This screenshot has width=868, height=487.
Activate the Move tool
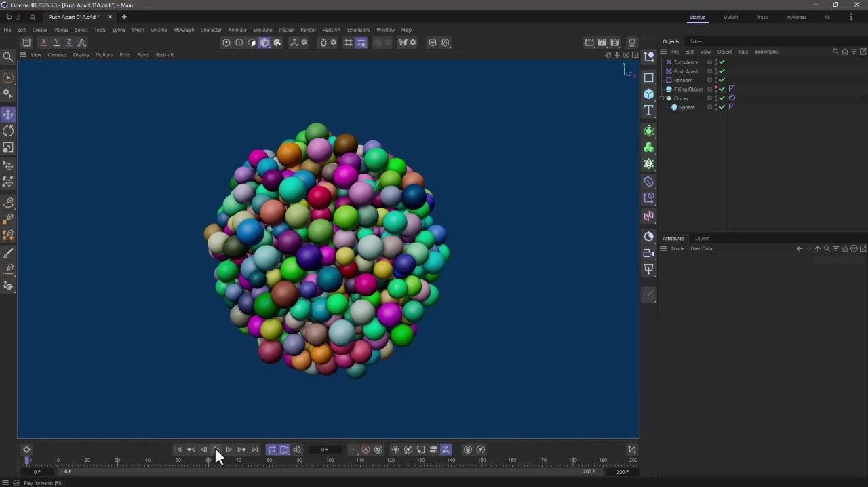point(8,115)
